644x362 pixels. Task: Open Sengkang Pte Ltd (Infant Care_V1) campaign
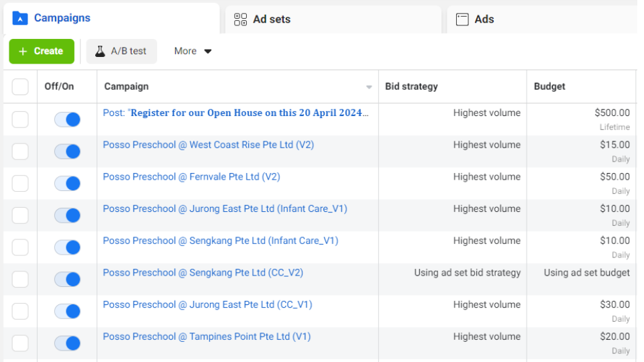[221, 241]
